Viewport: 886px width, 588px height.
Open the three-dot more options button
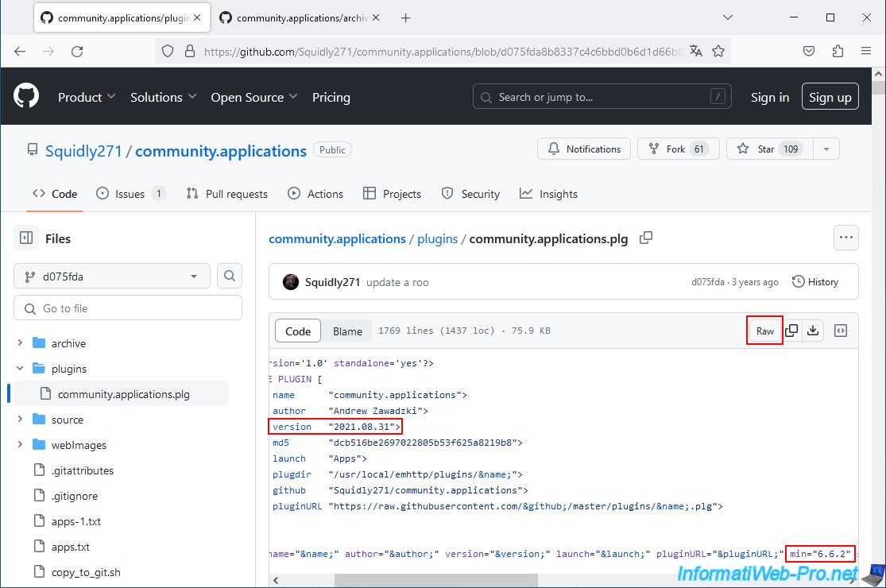[x=845, y=238]
